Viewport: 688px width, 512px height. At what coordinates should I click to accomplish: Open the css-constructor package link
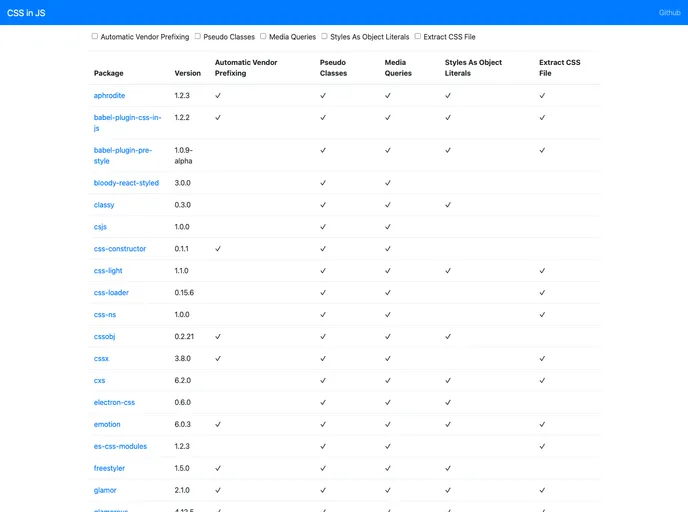point(120,249)
